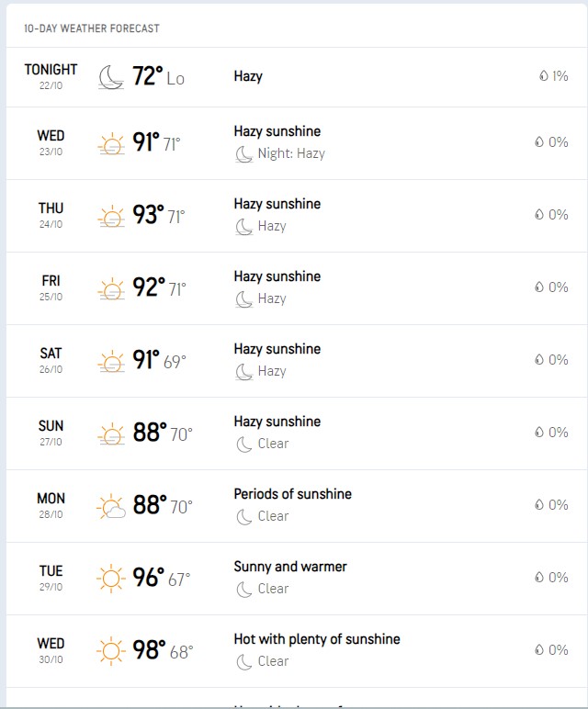
Task: Open the Fri 25/10 day label
Action: click(51, 287)
